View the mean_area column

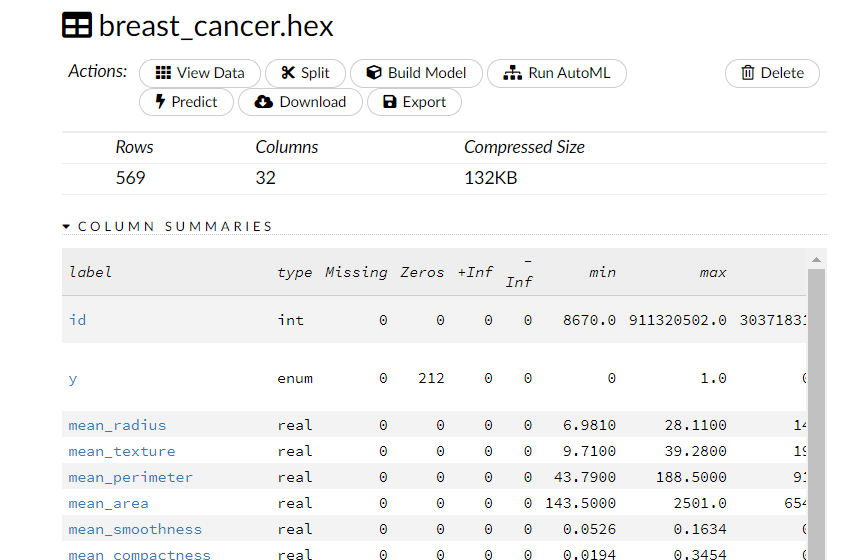pyautogui.click(x=108, y=503)
